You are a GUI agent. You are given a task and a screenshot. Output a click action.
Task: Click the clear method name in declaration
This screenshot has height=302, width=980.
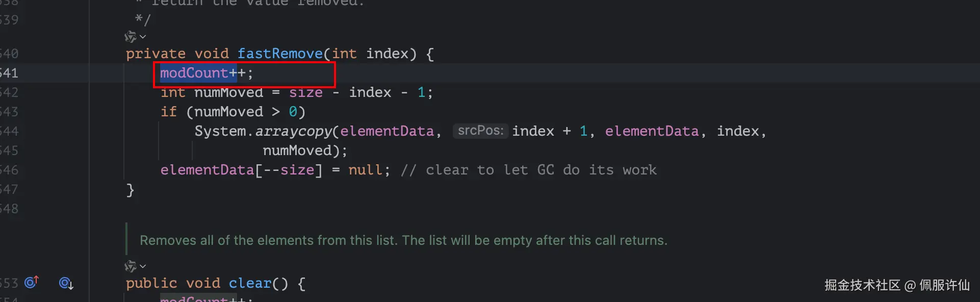250,283
